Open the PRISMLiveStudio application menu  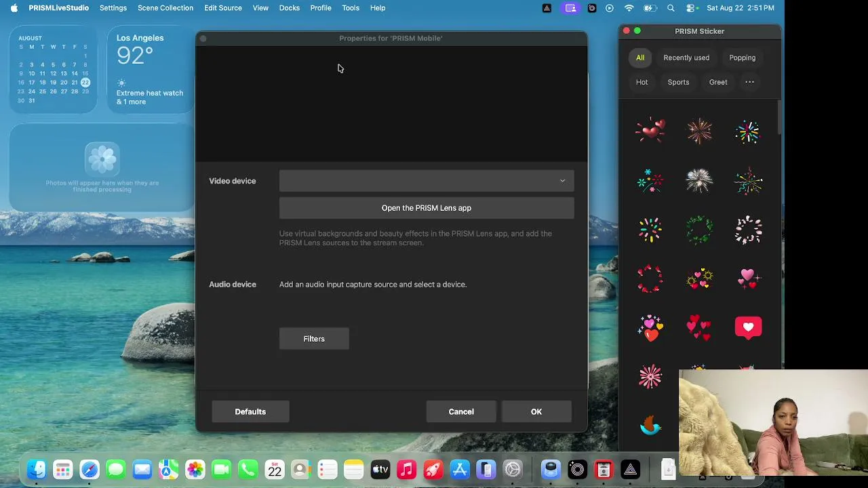click(58, 8)
